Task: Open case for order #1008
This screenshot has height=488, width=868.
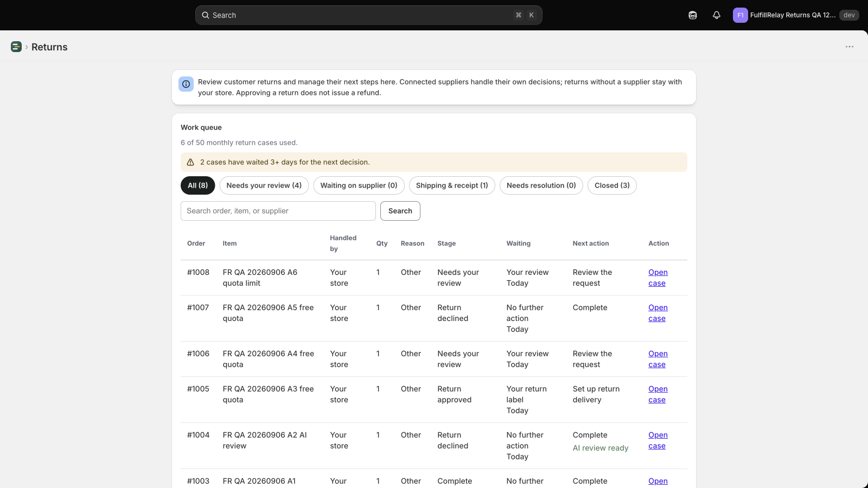Action: click(x=658, y=278)
